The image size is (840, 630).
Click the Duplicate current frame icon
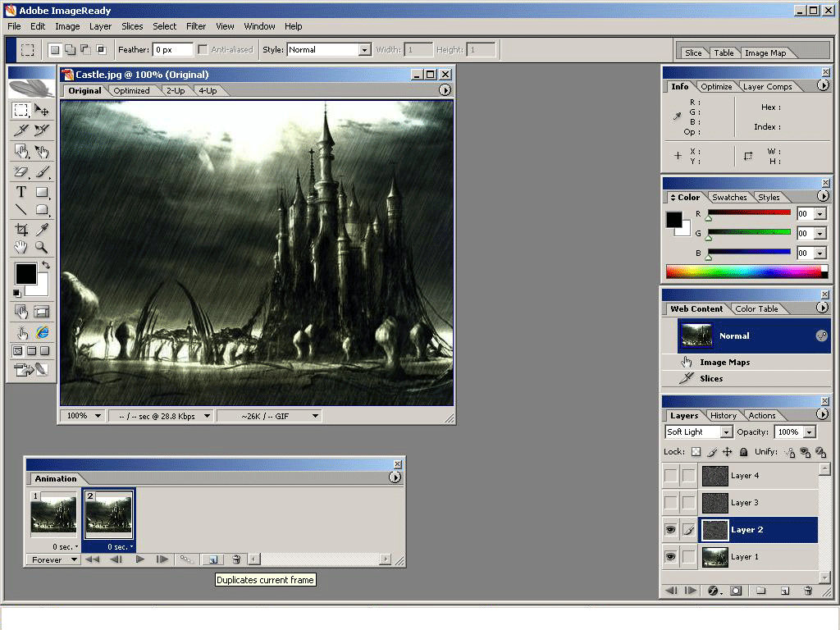click(212, 559)
